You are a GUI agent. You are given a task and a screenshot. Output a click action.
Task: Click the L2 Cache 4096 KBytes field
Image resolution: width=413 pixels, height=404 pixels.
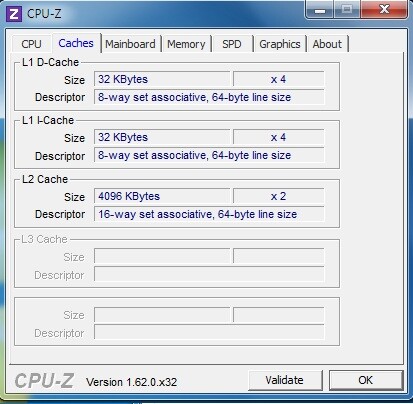(162, 196)
